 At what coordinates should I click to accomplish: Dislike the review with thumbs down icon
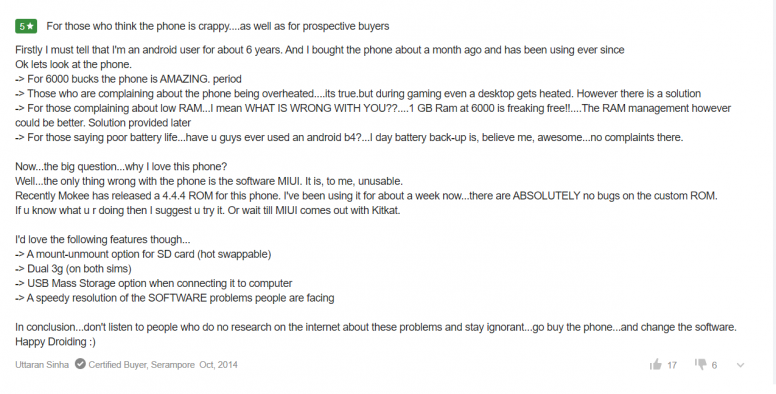(x=700, y=365)
